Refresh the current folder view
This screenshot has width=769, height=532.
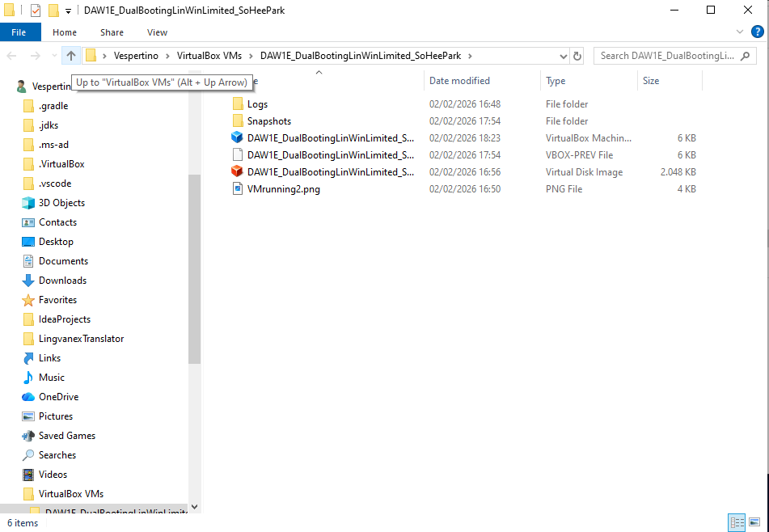577,56
